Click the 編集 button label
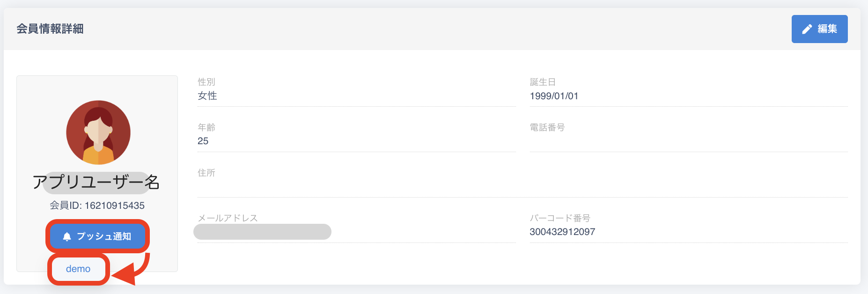Viewport: 868px width, 294px height. tap(827, 29)
